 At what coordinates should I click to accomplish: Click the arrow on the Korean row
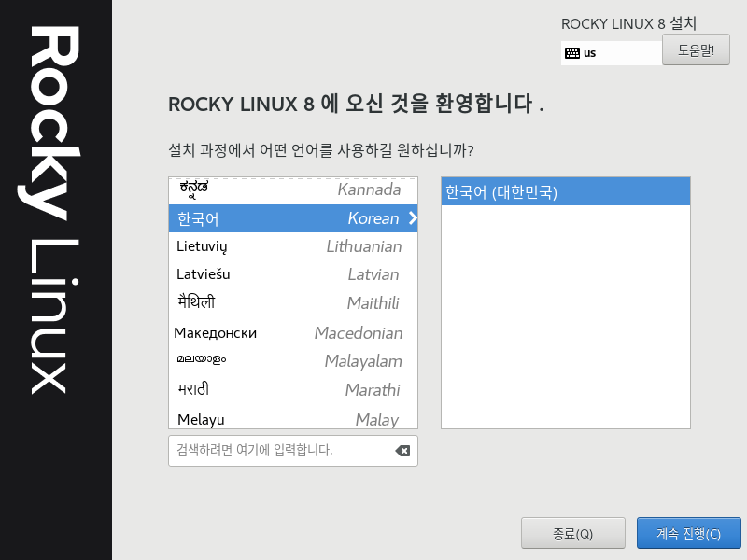pos(413,218)
